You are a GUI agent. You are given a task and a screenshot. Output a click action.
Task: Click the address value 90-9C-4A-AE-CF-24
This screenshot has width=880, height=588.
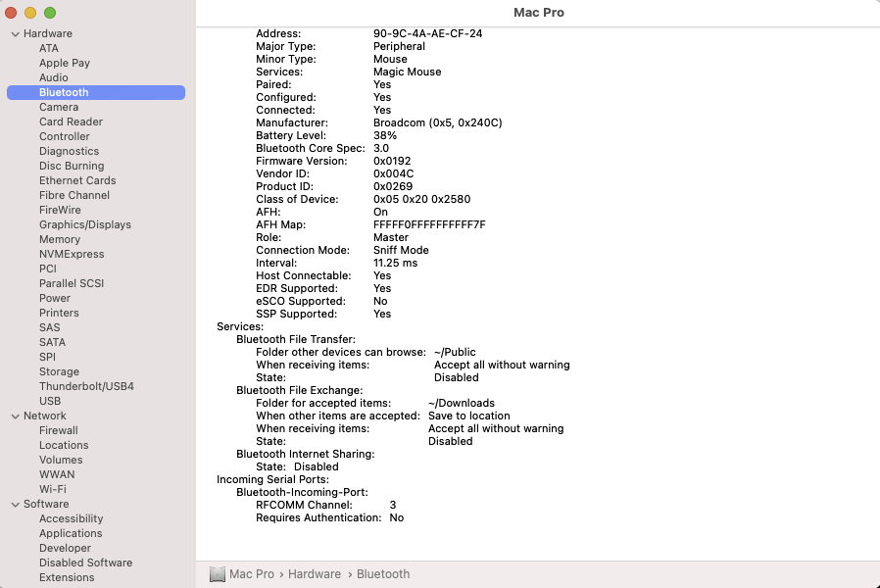coord(427,33)
